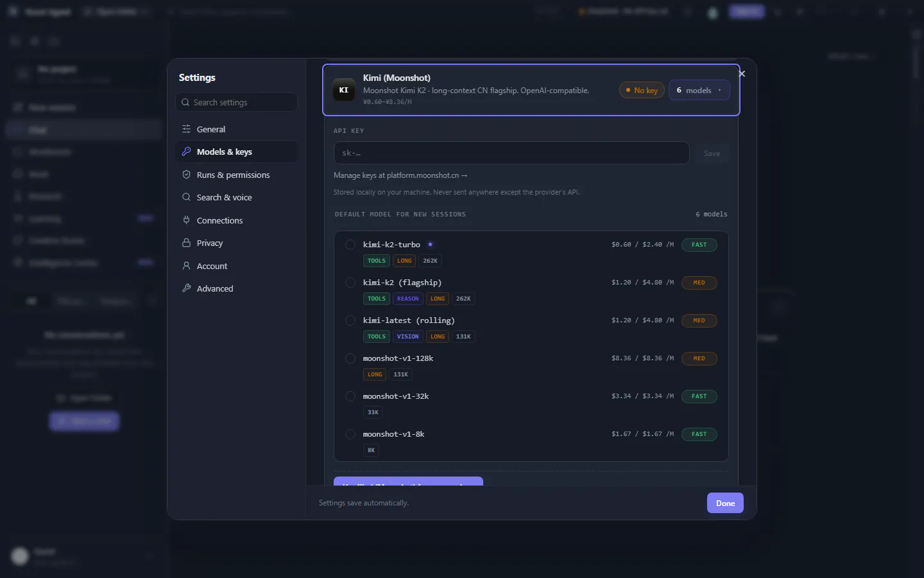The width and height of the screenshot is (924, 578).
Task: Select the moonshot-v1-8k radio button
Action: (x=350, y=434)
